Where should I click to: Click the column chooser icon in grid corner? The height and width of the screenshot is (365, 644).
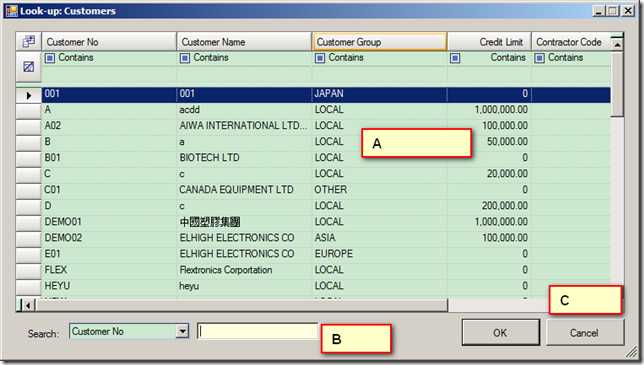tap(29, 41)
